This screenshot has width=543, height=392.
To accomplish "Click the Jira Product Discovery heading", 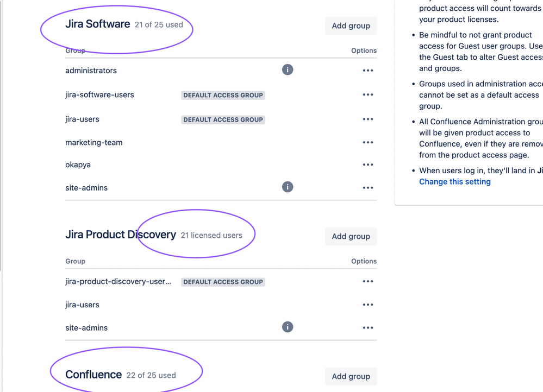I will (x=121, y=235).
